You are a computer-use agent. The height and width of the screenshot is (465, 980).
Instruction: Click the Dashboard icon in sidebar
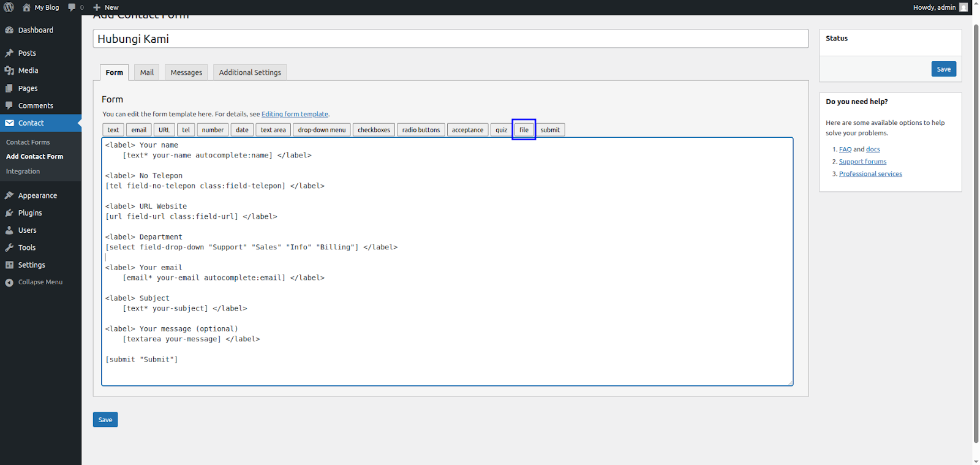(x=9, y=30)
